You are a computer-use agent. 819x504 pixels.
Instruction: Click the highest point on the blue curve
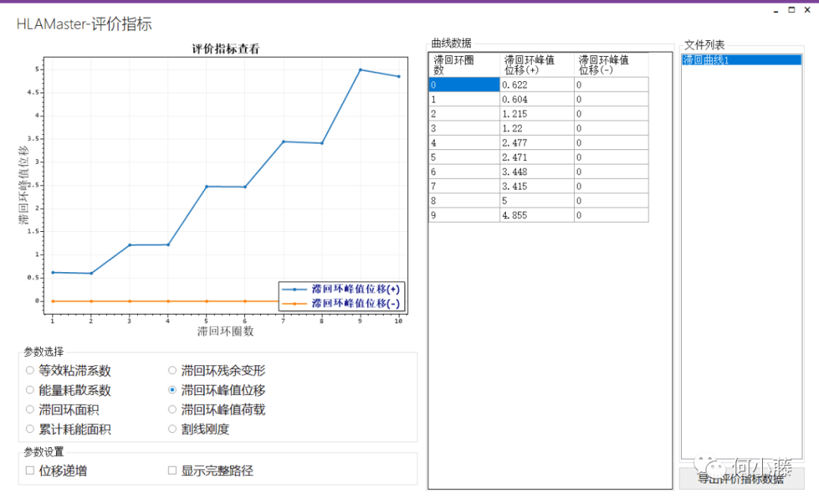[x=359, y=70]
